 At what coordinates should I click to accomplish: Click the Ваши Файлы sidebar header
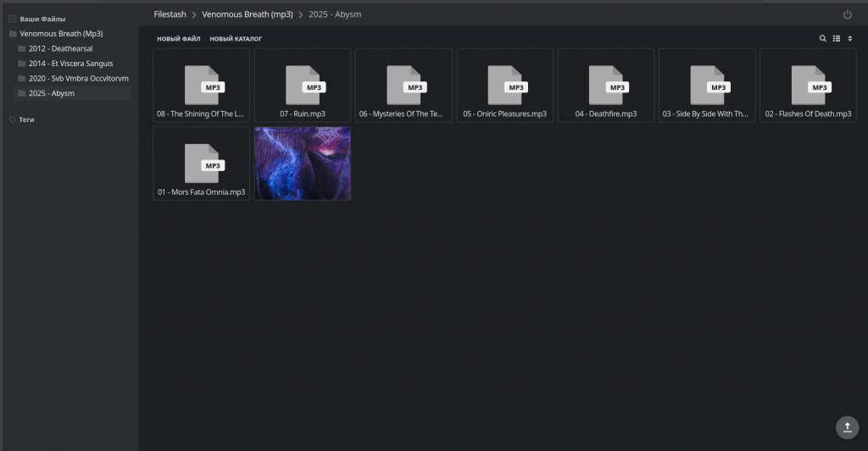click(42, 19)
